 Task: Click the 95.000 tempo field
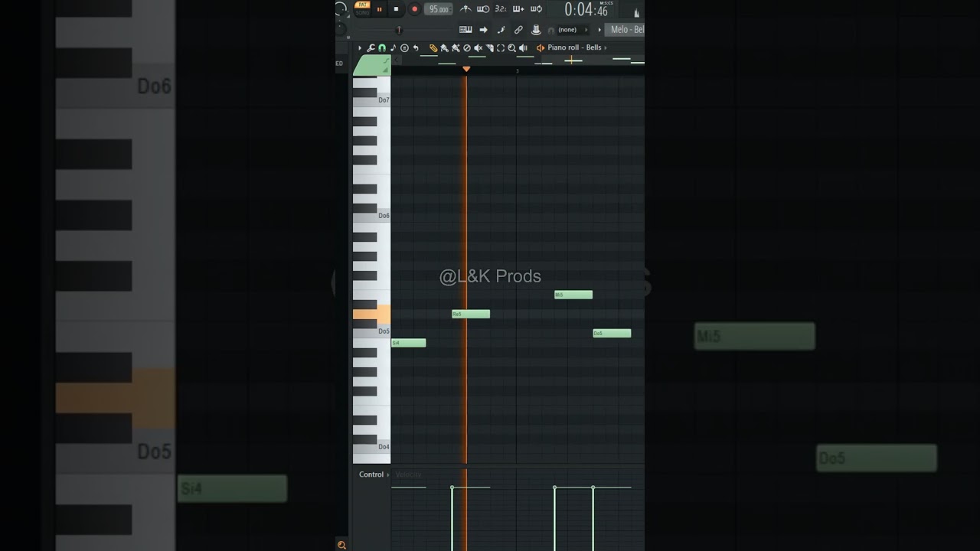(439, 9)
